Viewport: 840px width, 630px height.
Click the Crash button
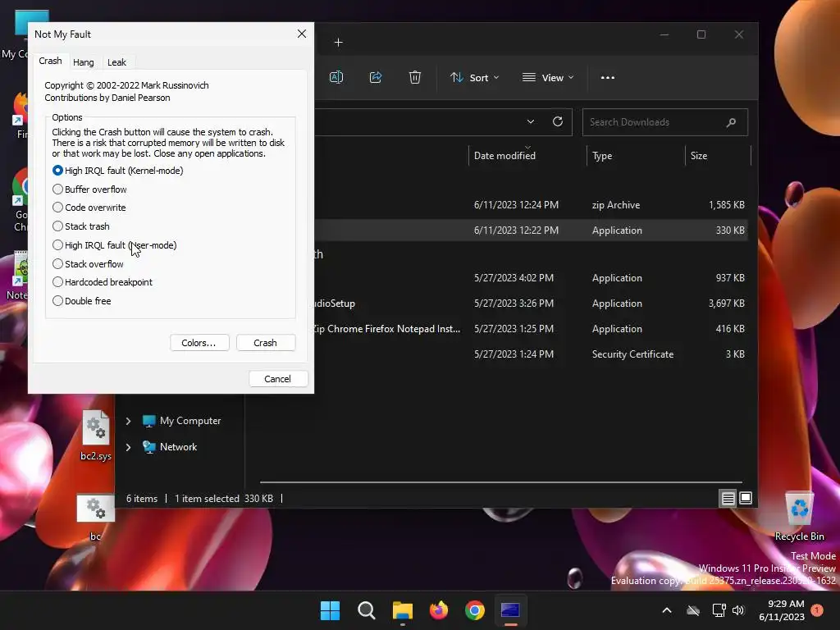pyautogui.click(x=265, y=343)
